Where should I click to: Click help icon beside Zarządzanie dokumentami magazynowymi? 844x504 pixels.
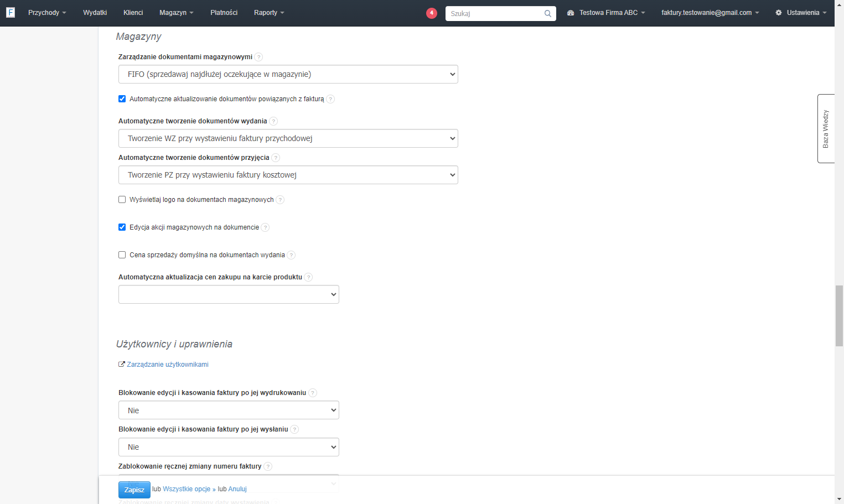click(x=258, y=57)
